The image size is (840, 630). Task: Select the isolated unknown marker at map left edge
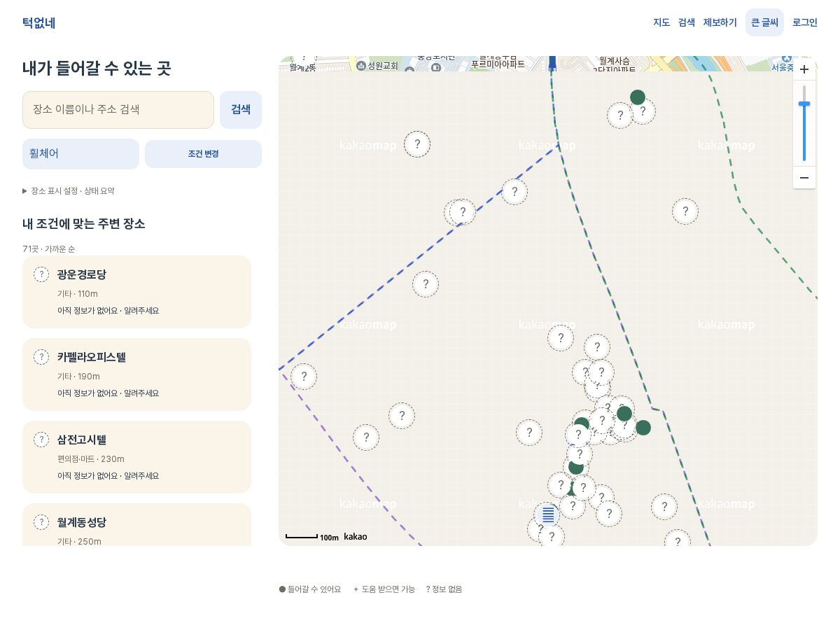304,377
